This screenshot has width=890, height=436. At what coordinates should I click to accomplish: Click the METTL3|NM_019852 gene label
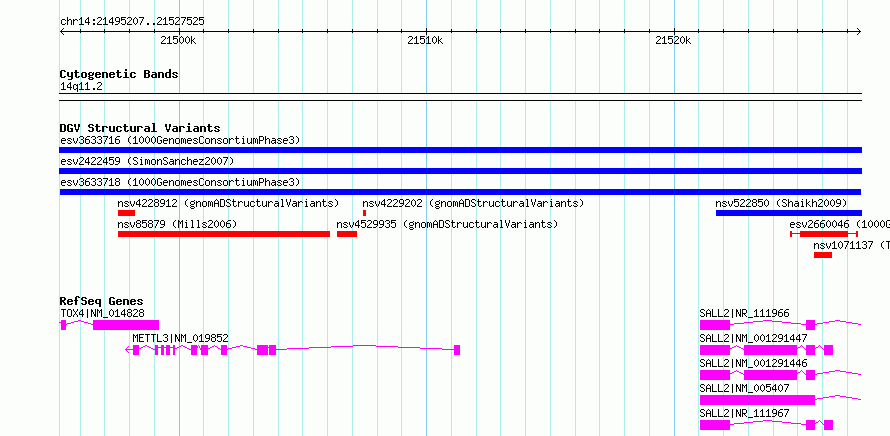coord(180,338)
